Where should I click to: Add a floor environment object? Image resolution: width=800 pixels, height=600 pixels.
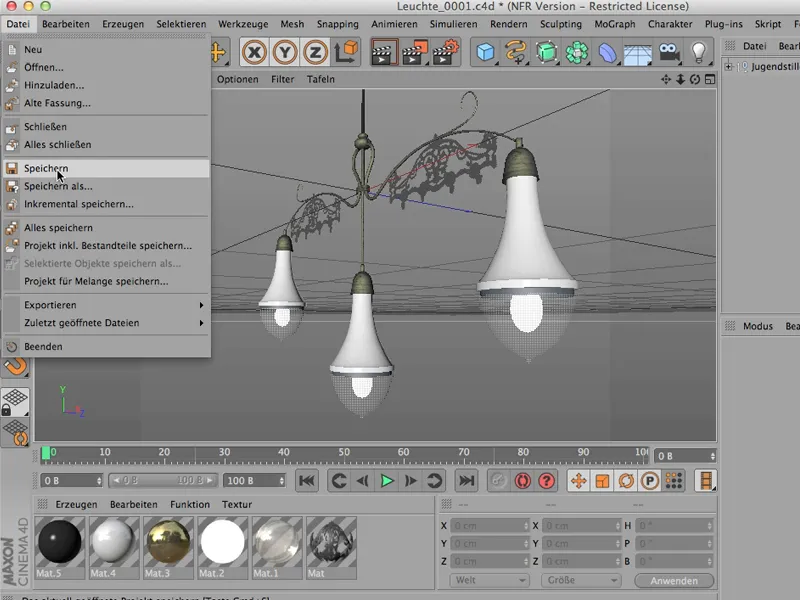[638, 53]
